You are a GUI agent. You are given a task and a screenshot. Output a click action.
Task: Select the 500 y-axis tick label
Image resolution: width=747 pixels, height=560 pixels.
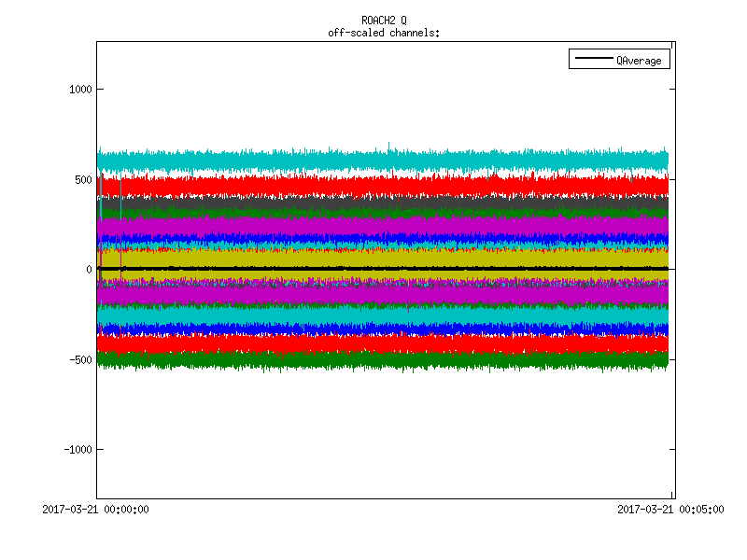click(82, 179)
